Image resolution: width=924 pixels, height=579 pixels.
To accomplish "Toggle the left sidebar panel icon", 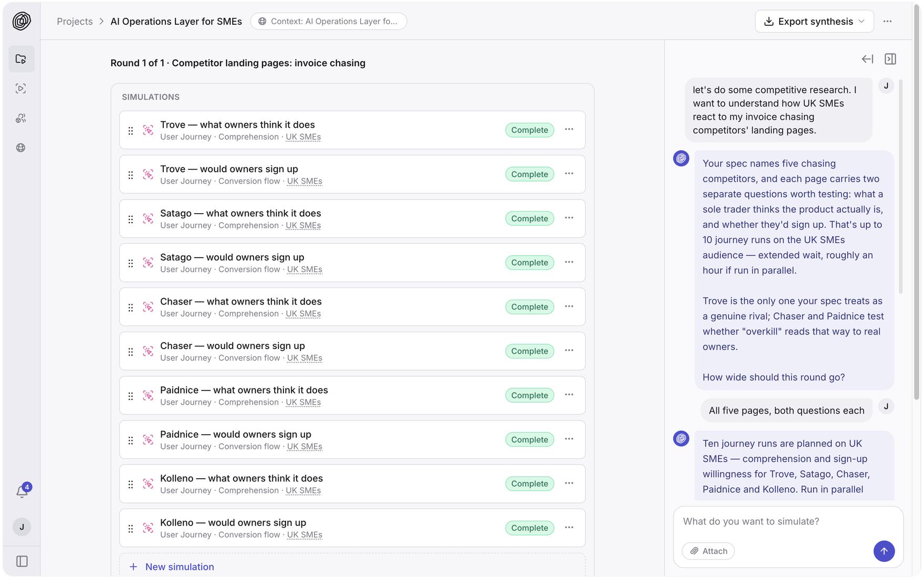I will [x=22, y=561].
